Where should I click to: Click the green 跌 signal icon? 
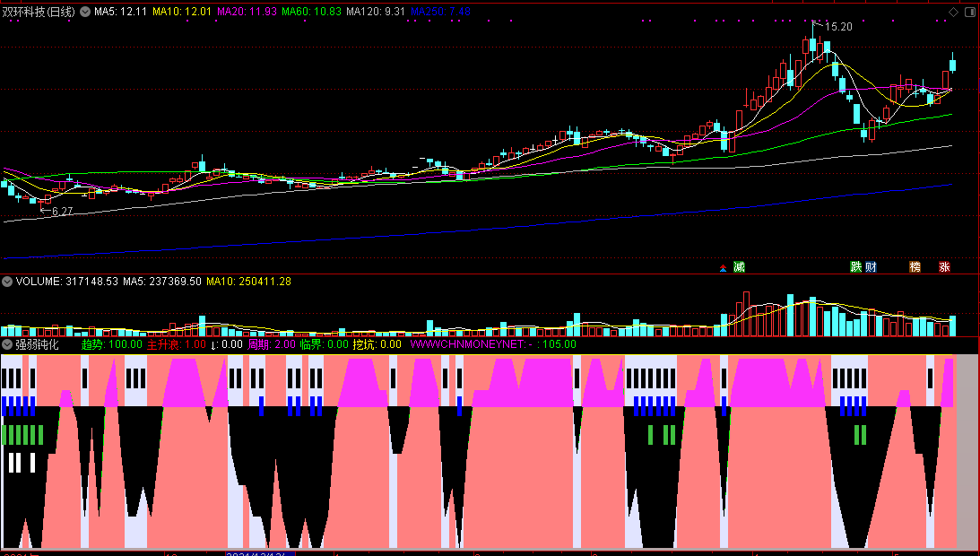pos(855,267)
